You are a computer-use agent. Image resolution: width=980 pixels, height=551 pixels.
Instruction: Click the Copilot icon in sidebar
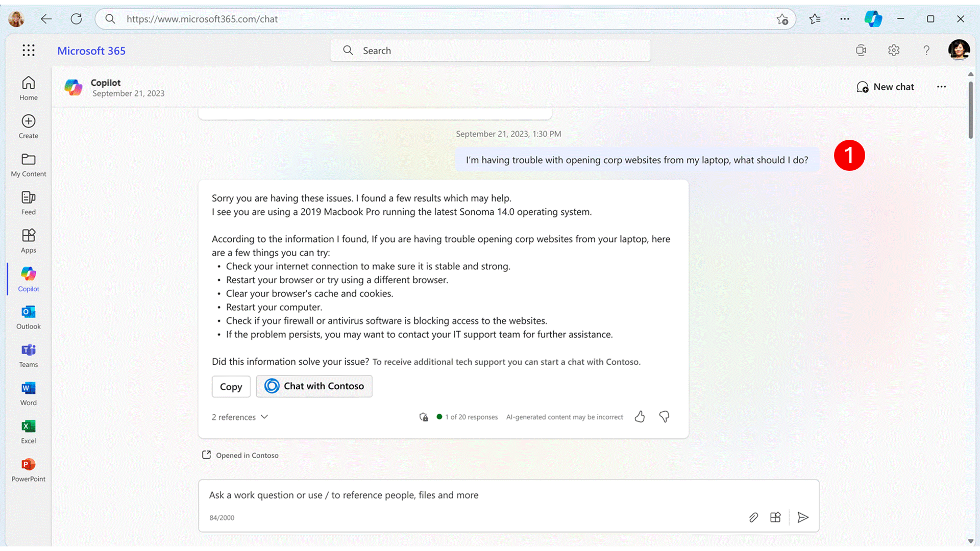tap(28, 274)
